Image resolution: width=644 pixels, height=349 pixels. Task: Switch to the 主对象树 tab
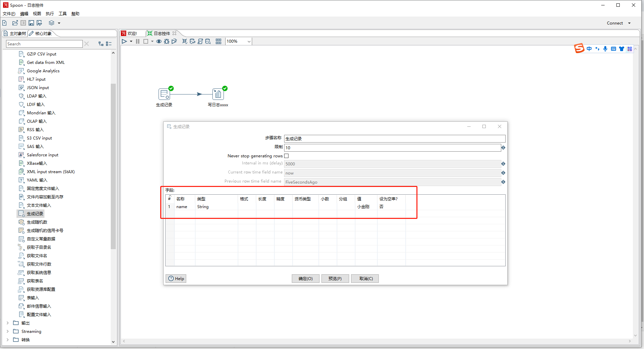pos(15,33)
